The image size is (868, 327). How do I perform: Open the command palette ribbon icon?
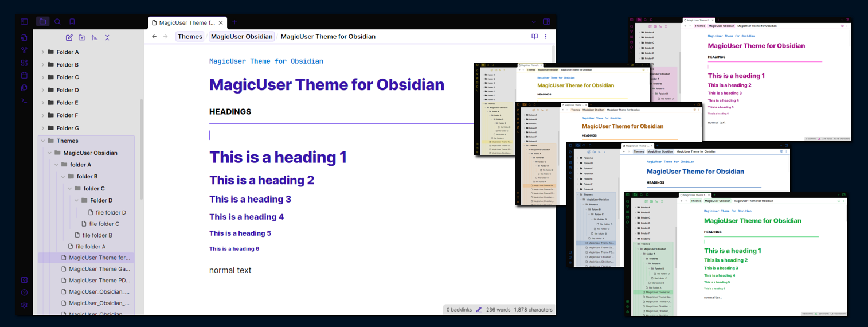[24, 100]
